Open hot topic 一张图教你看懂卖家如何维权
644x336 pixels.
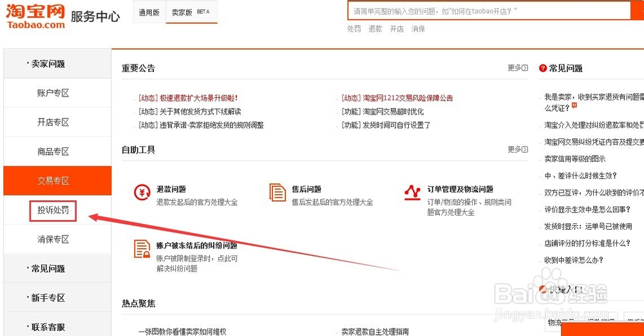pos(182,331)
